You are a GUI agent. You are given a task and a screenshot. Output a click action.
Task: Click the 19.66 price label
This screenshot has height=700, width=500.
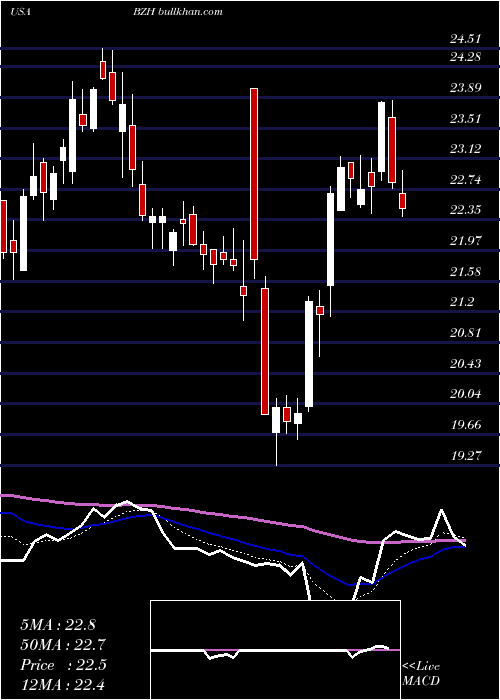pyautogui.click(x=466, y=425)
